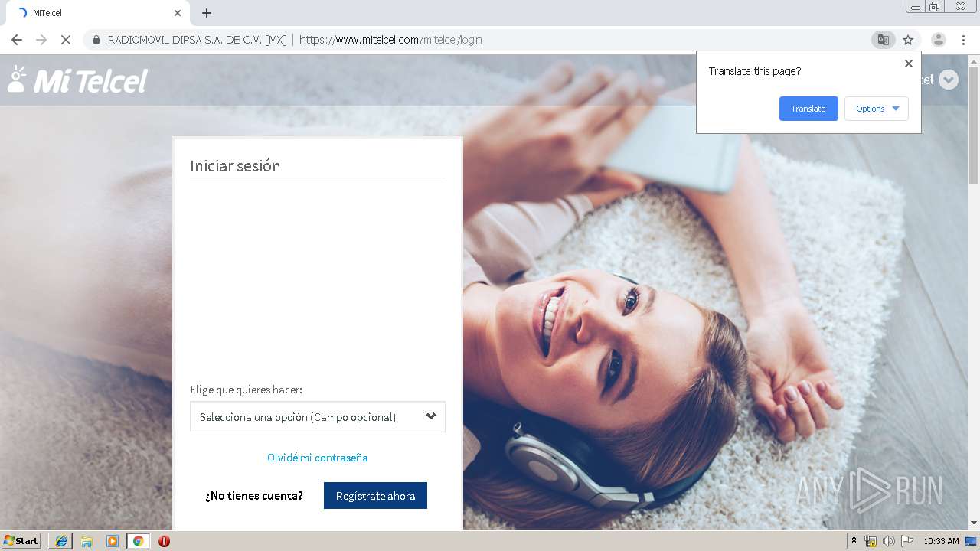Click '¿No tienes cuenta?' text
This screenshot has height=551, width=980.
254,496
